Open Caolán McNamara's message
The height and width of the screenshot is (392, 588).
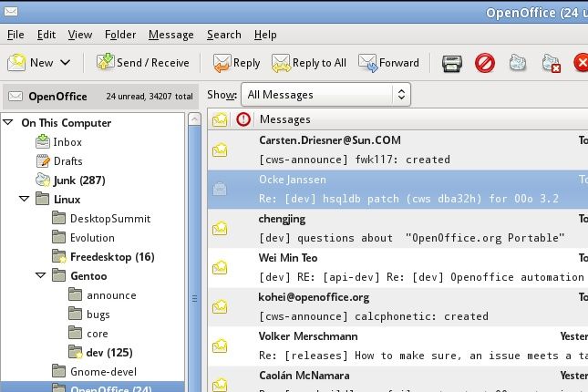pos(397,379)
